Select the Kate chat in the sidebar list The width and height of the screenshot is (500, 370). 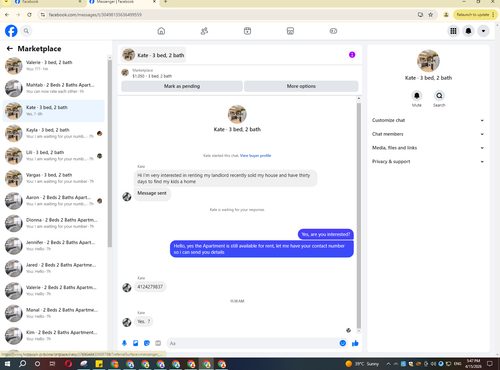click(54, 111)
